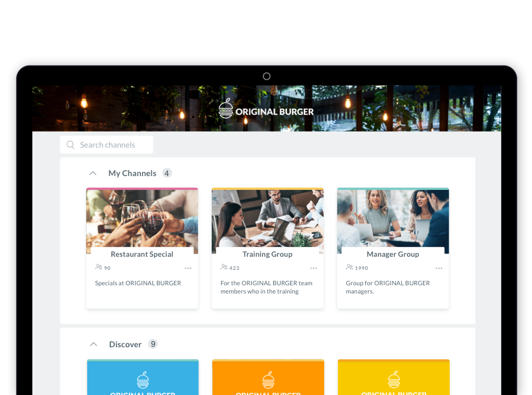This screenshot has height=395, width=532.
Task: Click description 'Group for ORIGINAL BURGER managers.'
Action: click(x=388, y=287)
